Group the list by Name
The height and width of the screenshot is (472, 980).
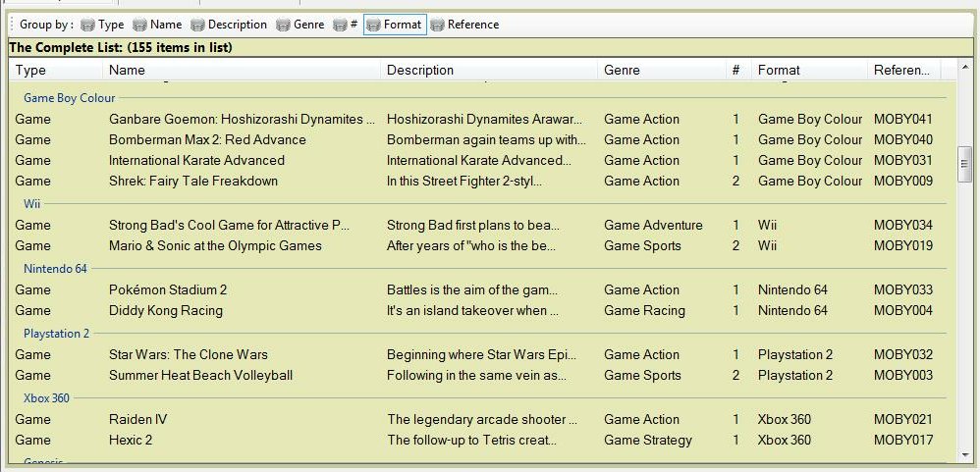pos(157,25)
